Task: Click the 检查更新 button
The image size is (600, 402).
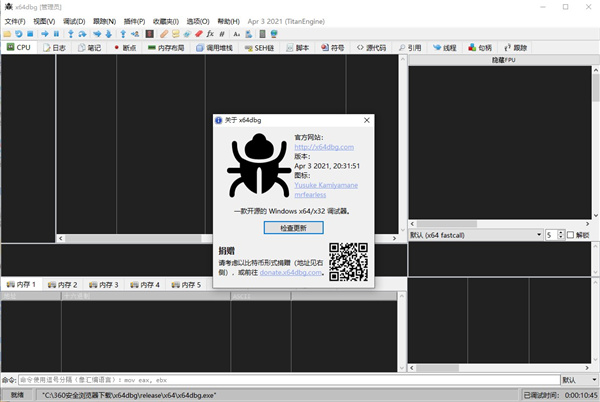Action: click(x=293, y=227)
